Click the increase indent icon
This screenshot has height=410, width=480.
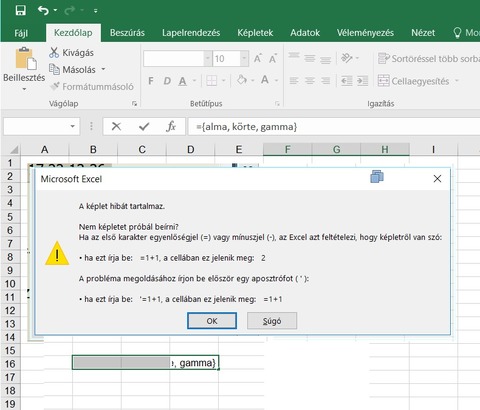pyautogui.click(x=362, y=81)
